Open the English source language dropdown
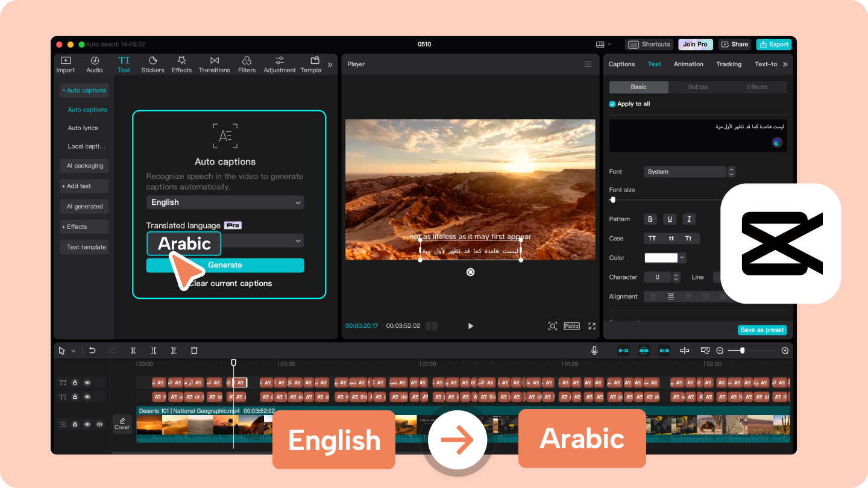The height and width of the screenshot is (488, 868). (224, 202)
